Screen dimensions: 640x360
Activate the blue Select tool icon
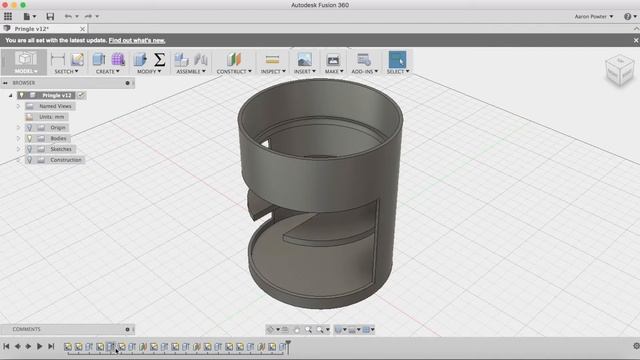point(397,60)
